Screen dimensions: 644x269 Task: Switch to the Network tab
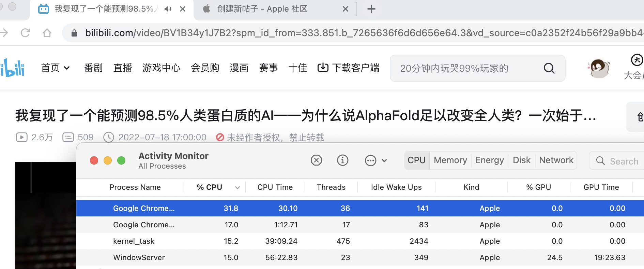click(556, 160)
